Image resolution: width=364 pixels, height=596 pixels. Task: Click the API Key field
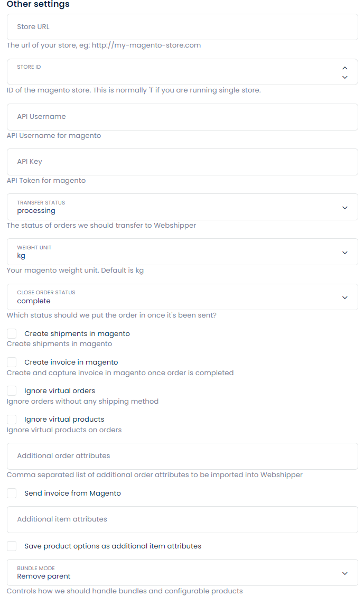pyautogui.click(x=182, y=162)
